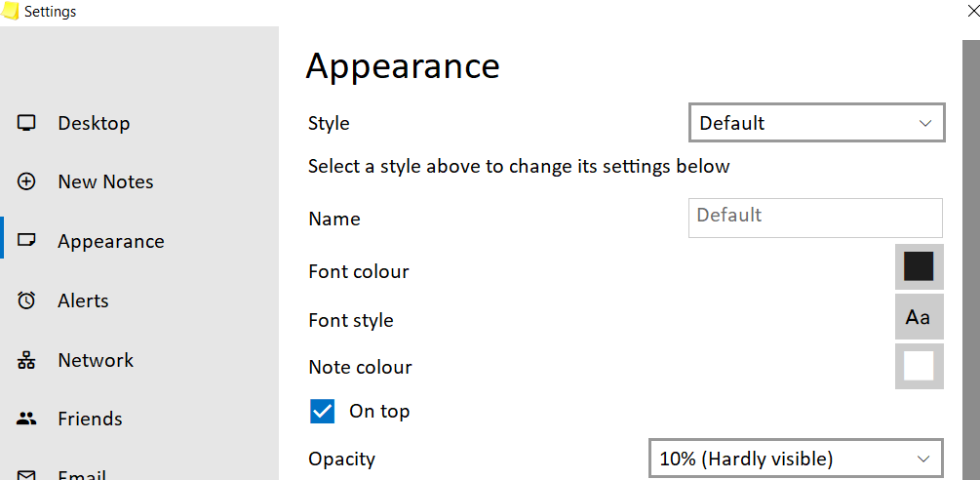Click the Network topology icon

point(26,360)
